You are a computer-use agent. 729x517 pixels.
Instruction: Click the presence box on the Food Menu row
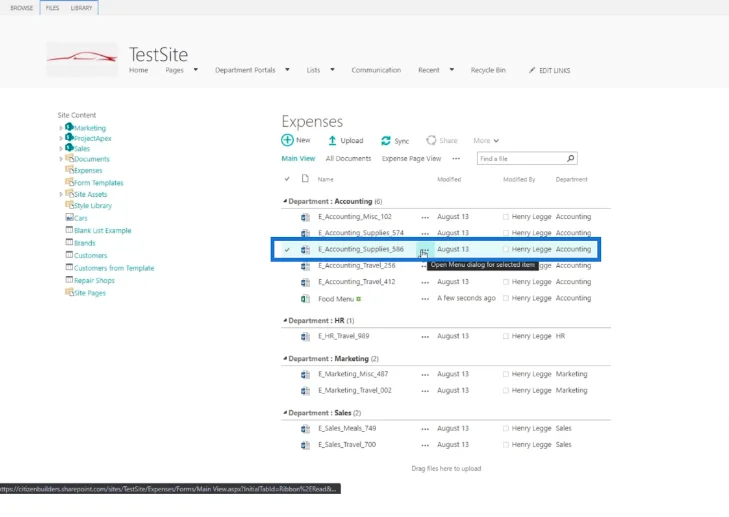pyautogui.click(x=505, y=298)
